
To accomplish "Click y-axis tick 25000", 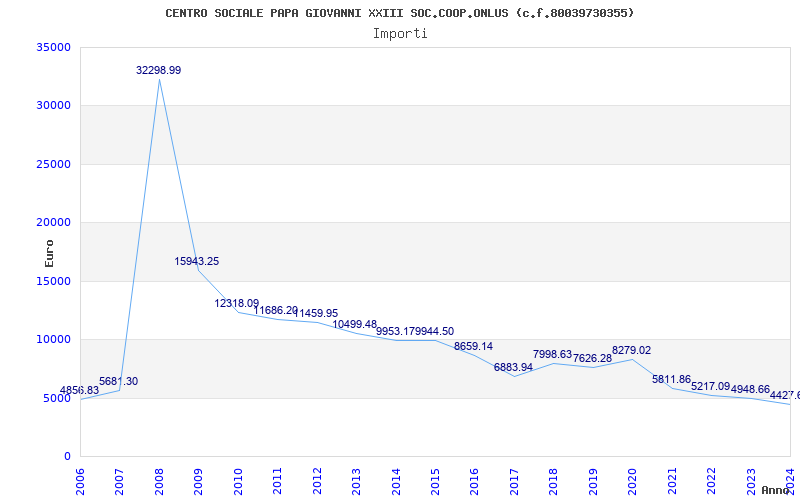I will pos(53,164).
